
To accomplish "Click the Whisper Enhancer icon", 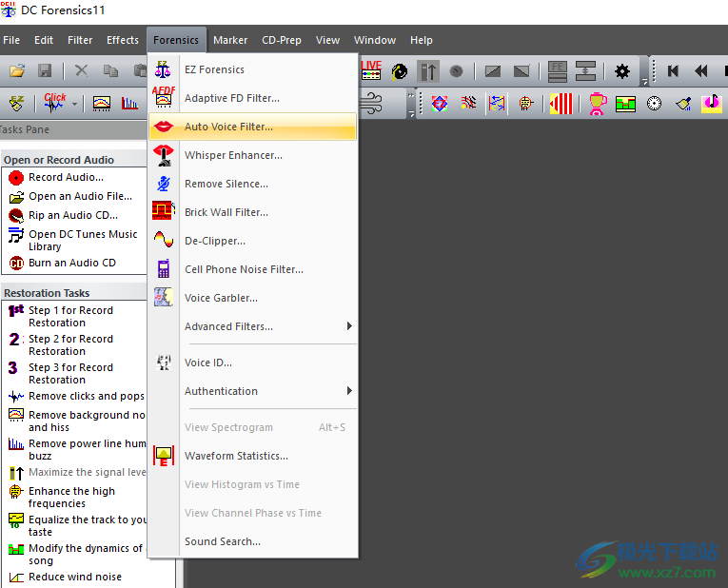I will (164, 155).
